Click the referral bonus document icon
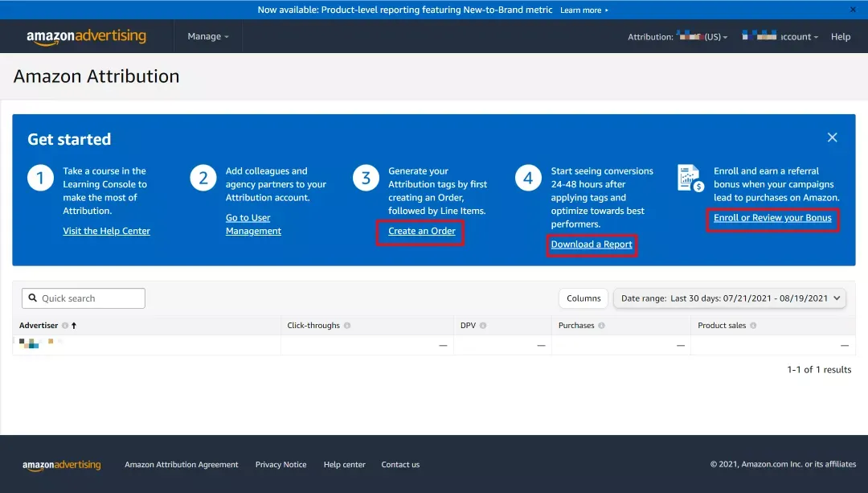 (x=690, y=179)
